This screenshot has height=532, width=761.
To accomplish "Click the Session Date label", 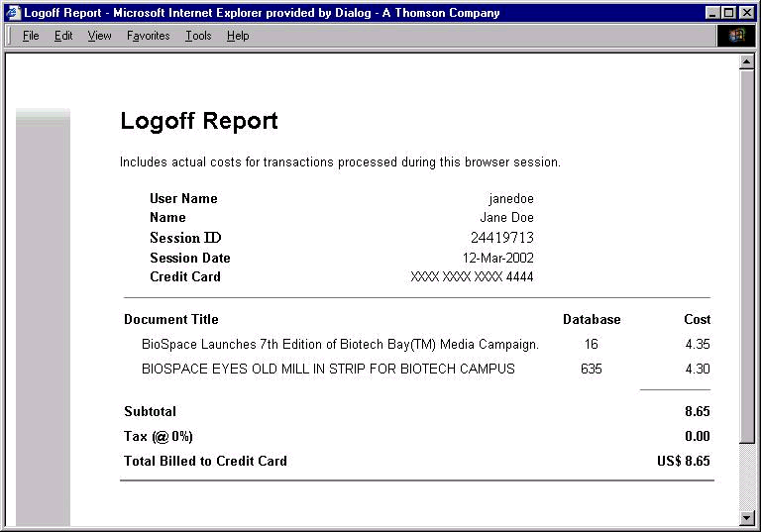I will coord(190,258).
